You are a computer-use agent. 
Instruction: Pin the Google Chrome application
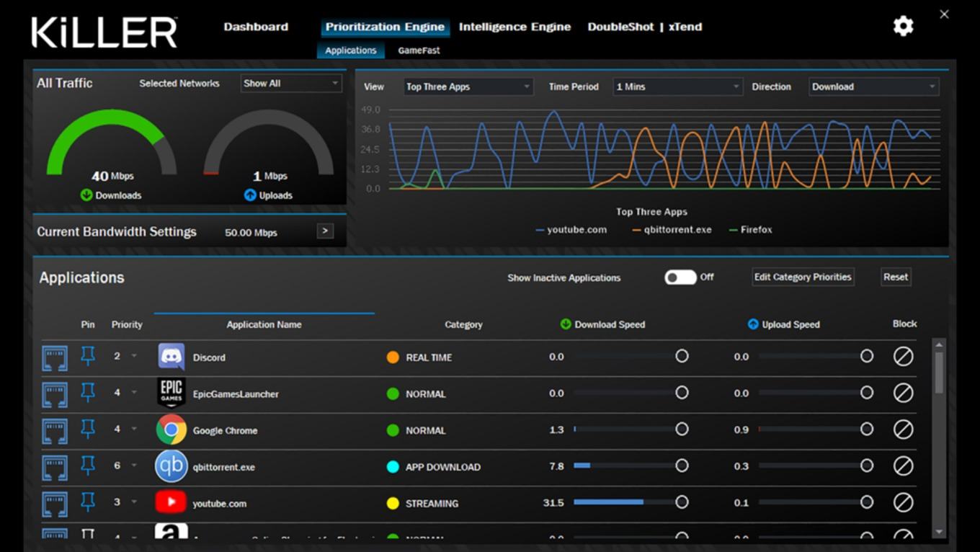[x=88, y=429]
